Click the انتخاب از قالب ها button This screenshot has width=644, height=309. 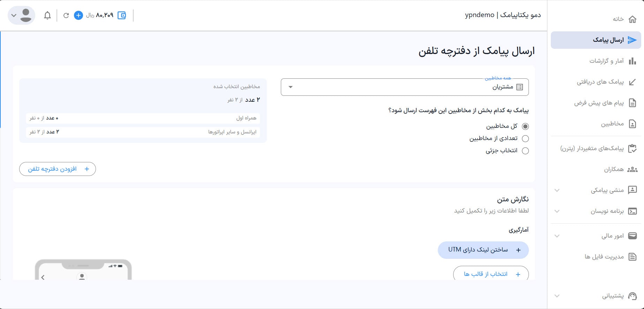point(491,274)
